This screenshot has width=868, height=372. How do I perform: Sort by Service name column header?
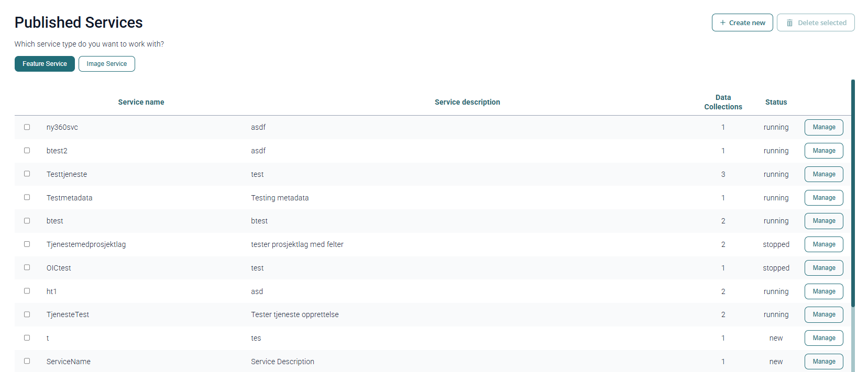[x=141, y=102]
